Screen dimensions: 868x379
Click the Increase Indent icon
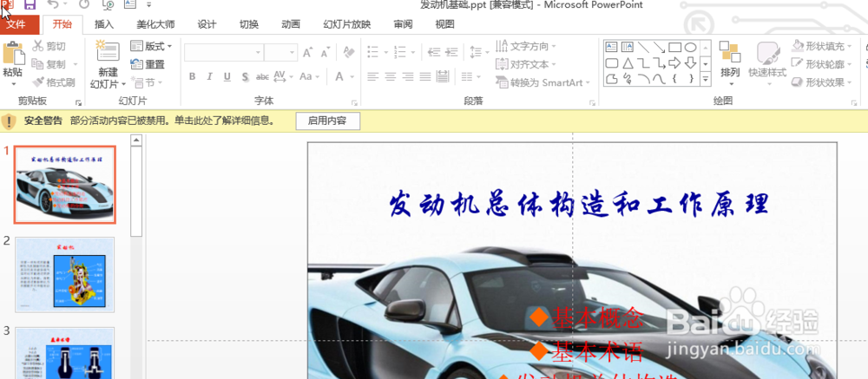click(x=452, y=52)
